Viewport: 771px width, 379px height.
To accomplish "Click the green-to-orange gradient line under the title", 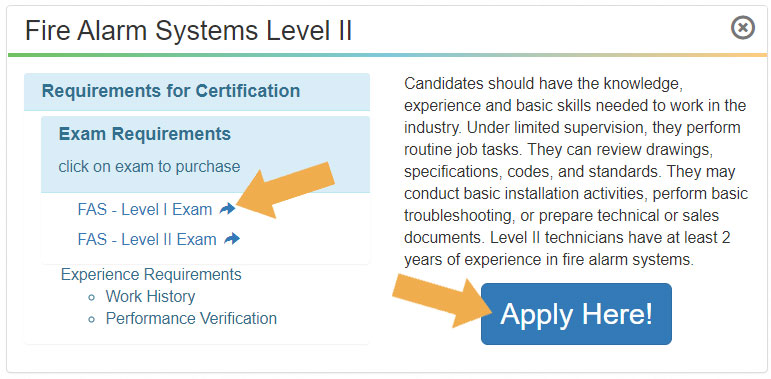I will (x=387, y=55).
